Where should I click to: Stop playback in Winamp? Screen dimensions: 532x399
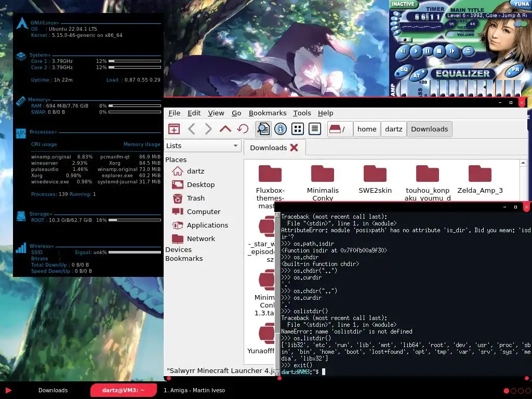[440, 51]
